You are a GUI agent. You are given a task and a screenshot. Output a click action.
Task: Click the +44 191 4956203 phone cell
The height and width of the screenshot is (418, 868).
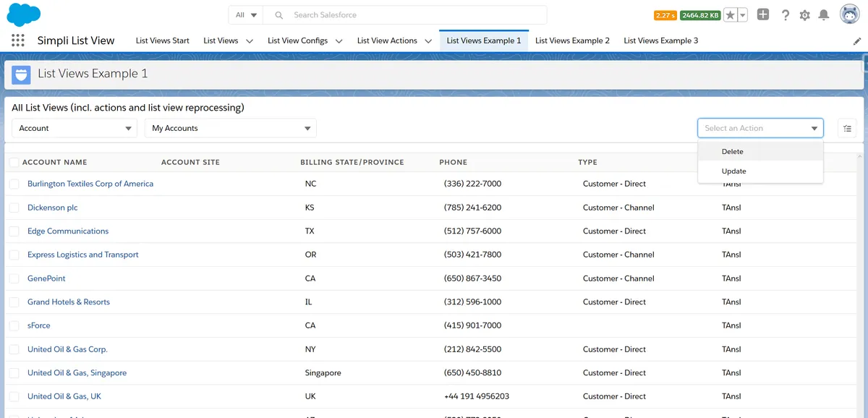[x=477, y=396]
